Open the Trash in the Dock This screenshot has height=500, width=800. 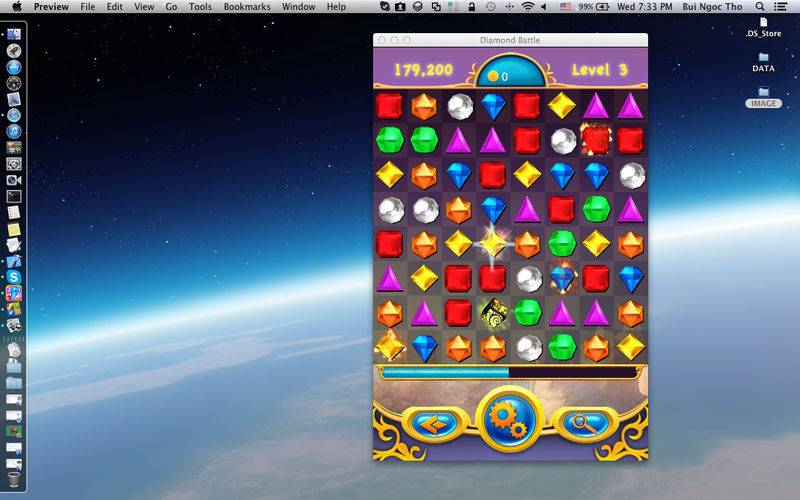point(14,480)
